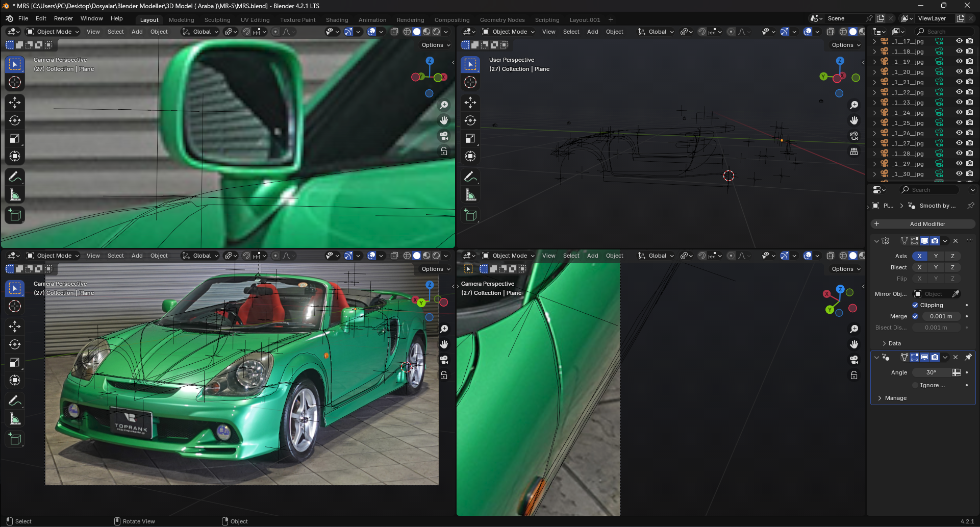Open the Render menu
This screenshot has width=980, height=527.
(63, 18)
